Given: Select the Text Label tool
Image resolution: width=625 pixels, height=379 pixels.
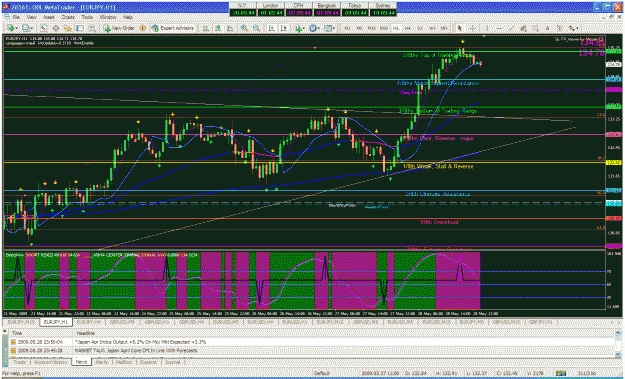Looking at the screenshot, I should coord(559,28).
